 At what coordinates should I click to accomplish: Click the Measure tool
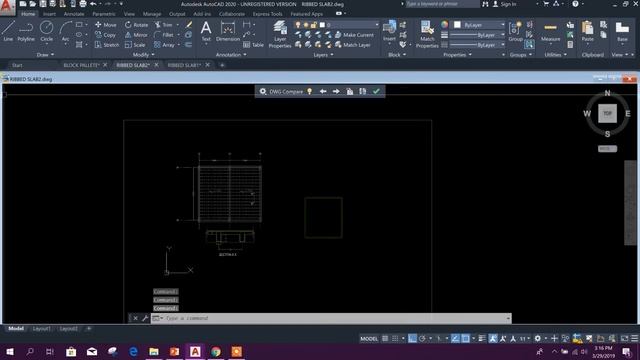point(551,31)
